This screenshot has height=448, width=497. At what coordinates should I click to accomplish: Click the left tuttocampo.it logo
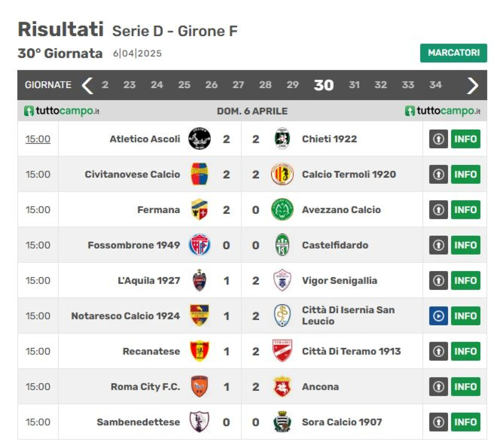[x=62, y=111]
